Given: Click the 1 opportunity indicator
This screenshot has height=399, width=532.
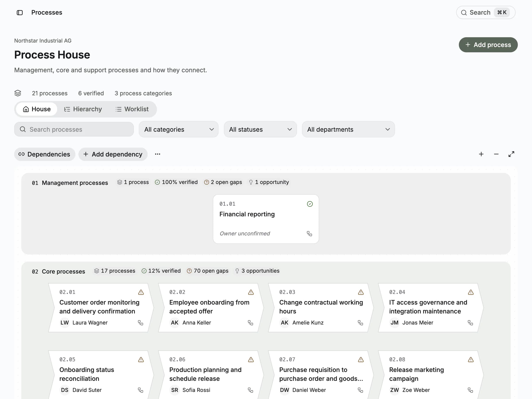Looking at the screenshot, I should click(x=269, y=182).
